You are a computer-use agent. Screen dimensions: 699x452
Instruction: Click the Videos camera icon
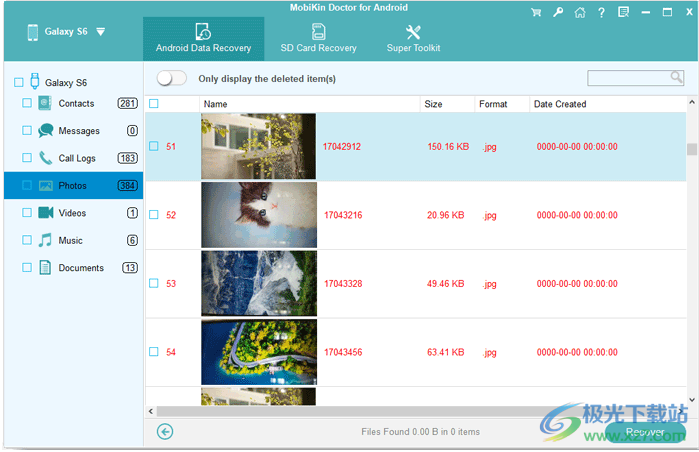[x=45, y=213]
